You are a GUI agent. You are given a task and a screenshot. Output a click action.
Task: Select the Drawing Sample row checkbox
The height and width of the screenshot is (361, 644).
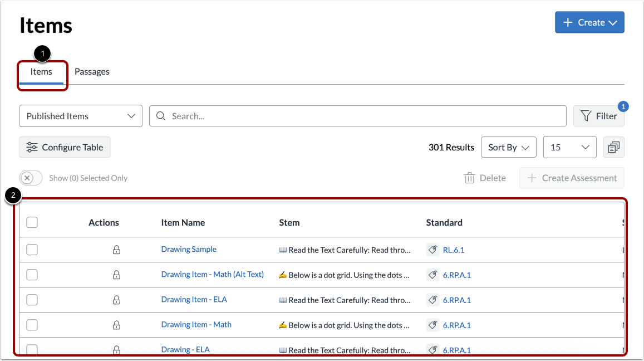point(32,250)
